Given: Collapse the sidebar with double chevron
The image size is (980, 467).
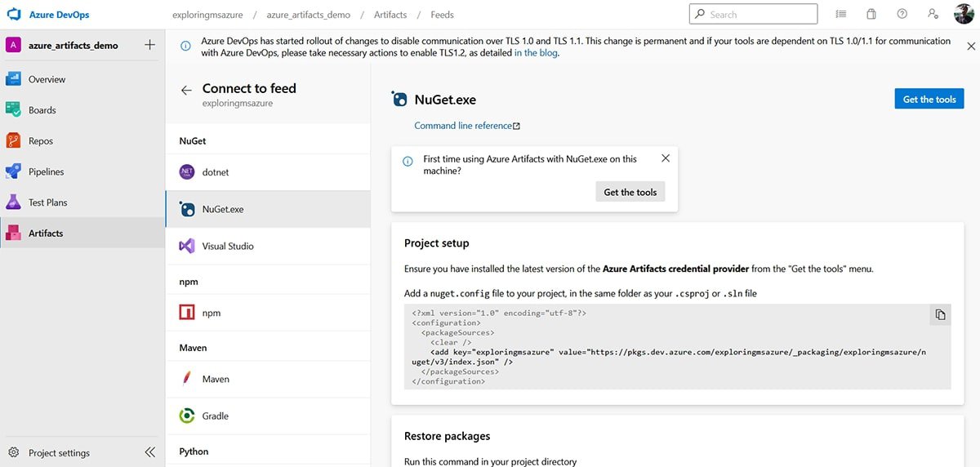Looking at the screenshot, I should tap(149, 452).
